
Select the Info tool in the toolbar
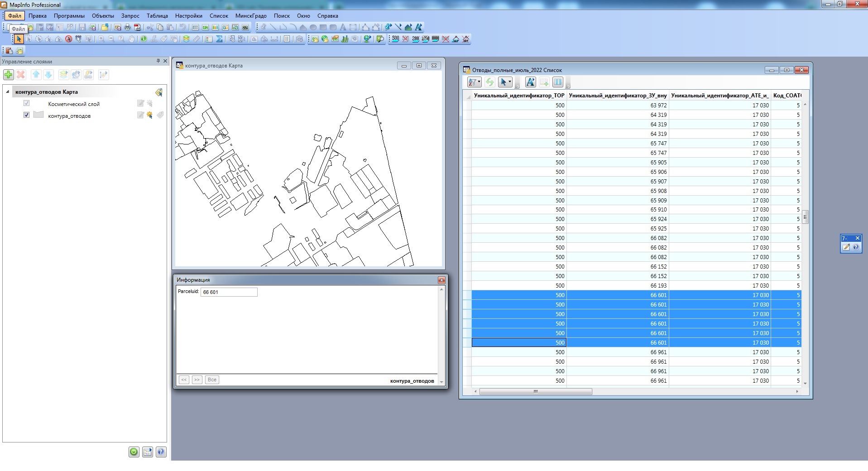(x=144, y=39)
